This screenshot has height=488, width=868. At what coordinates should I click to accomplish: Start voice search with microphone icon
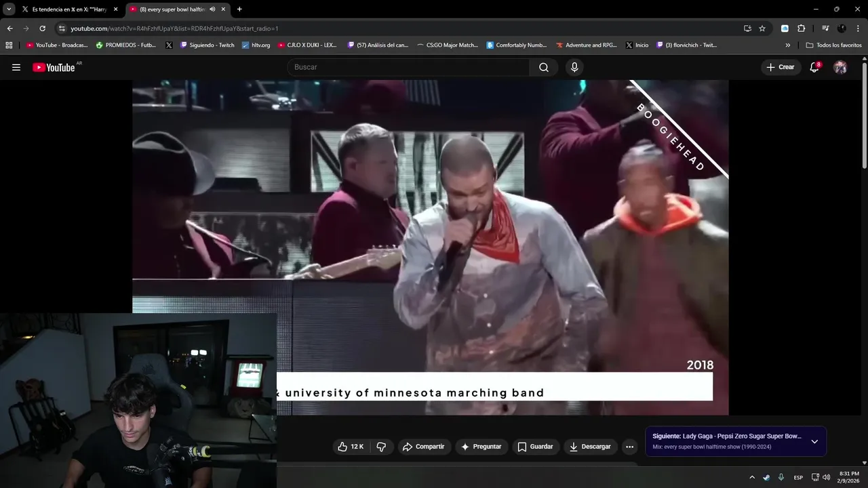tap(574, 67)
